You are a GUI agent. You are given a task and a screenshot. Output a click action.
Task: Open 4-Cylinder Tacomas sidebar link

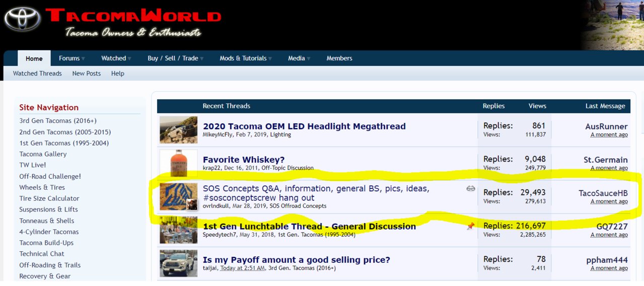(49, 232)
